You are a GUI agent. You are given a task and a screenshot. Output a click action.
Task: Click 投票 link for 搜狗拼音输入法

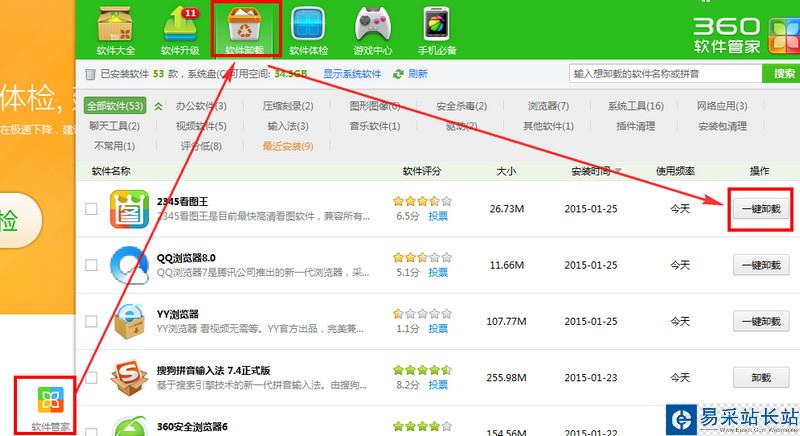click(438, 385)
